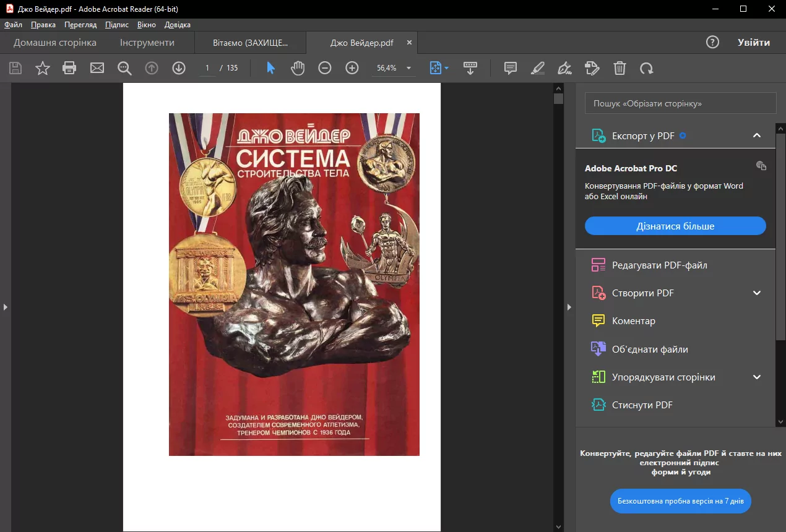Screen dimensions: 786x532
Task: Open the zoom percentage dropdown
Action: (x=407, y=68)
